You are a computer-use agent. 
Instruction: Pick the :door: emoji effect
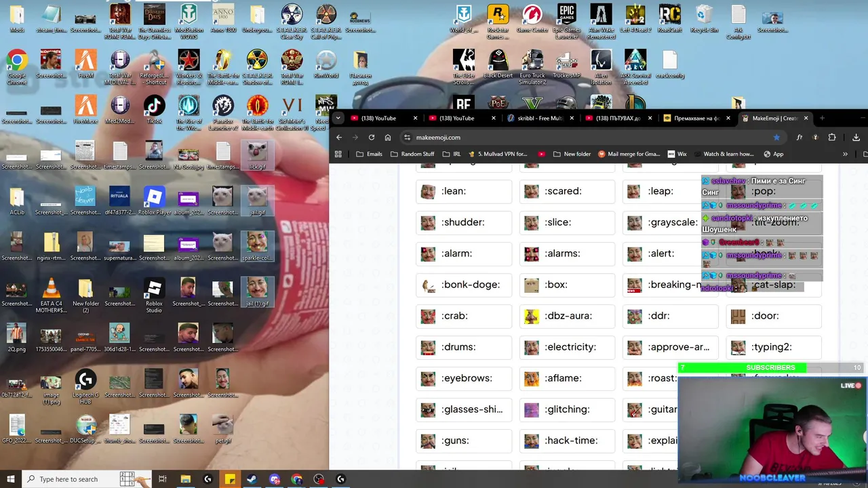pos(774,316)
